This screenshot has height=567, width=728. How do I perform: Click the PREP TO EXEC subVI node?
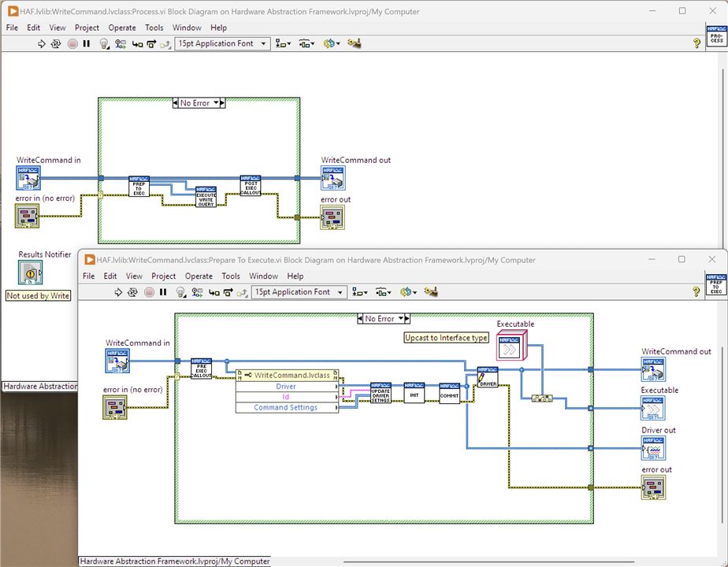click(x=139, y=186)
